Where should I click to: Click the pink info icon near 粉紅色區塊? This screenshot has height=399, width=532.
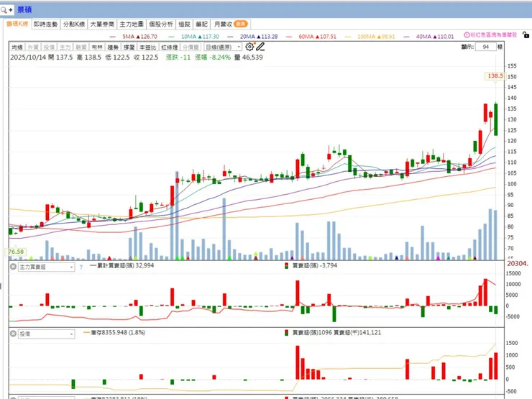click(467, 35)
